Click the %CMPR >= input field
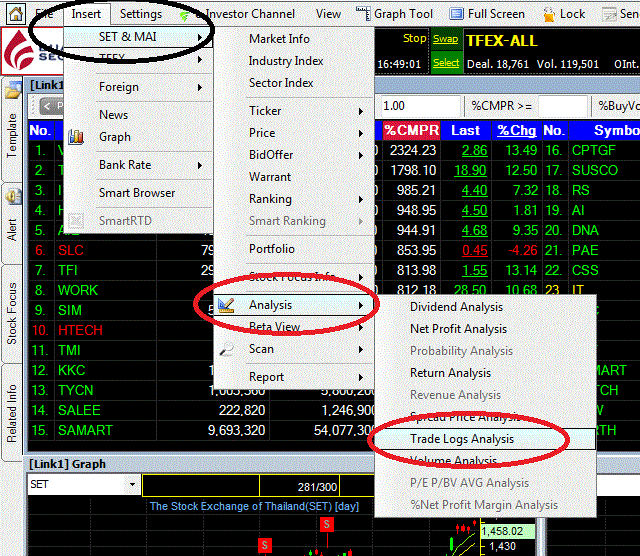This screenshot has width=640, height=556. 562,107
